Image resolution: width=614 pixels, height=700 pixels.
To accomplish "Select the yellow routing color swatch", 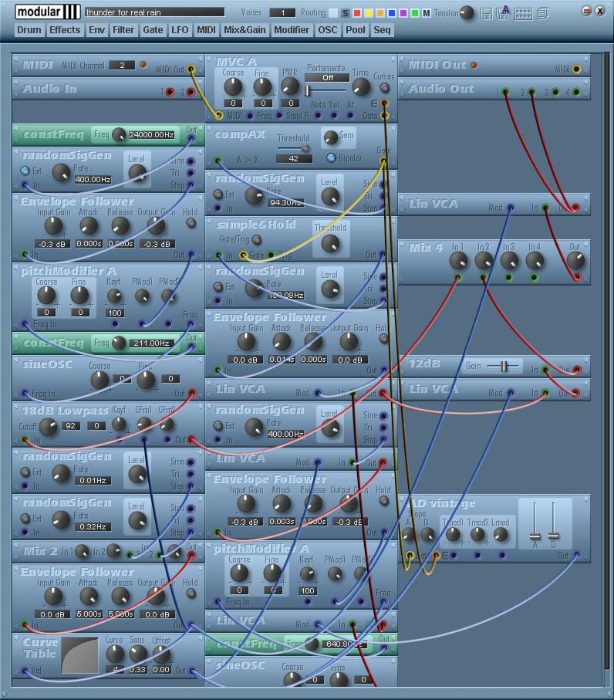I will (x=369, y=13).
